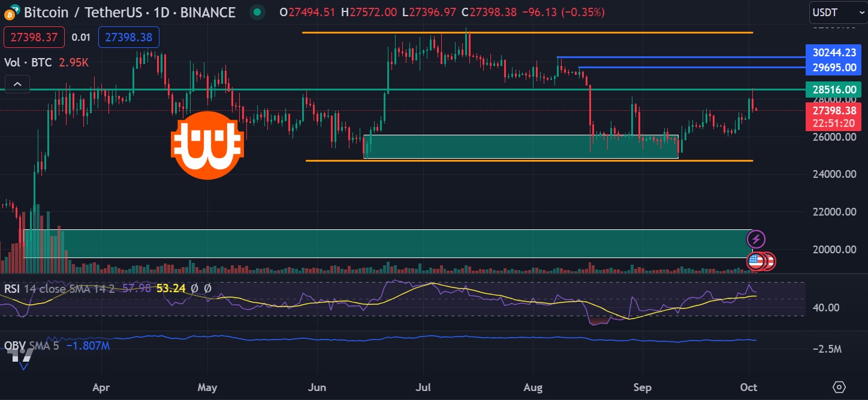Click the Oct label on the time axis

point(749,387)
